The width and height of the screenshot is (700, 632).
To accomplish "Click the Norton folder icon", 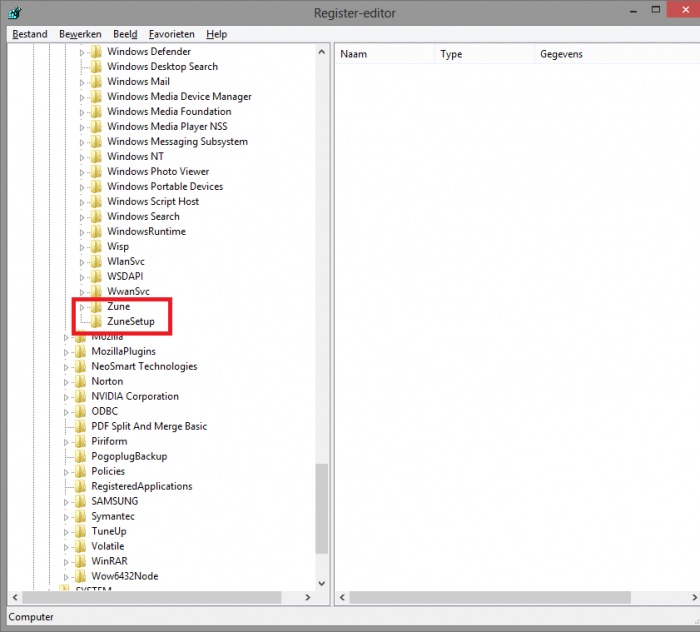I will [80, 382].
